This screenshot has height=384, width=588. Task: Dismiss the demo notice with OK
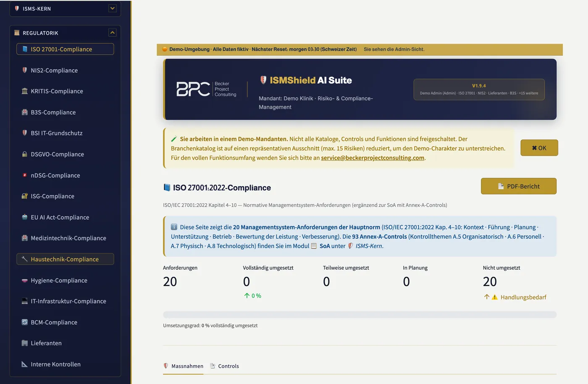tap(539, 148)
